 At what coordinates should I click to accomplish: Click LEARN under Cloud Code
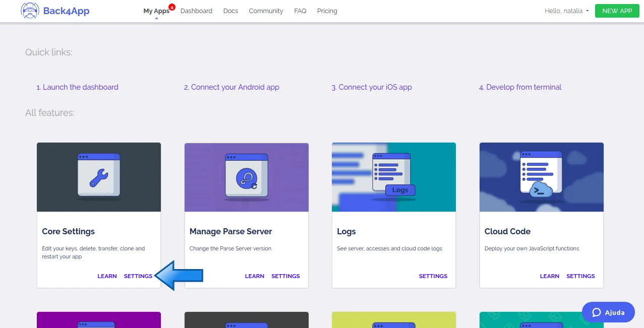550,276
